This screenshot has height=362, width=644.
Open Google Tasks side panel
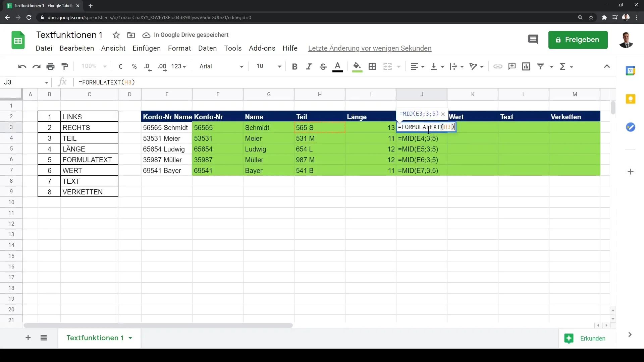[x=631, y=127]
